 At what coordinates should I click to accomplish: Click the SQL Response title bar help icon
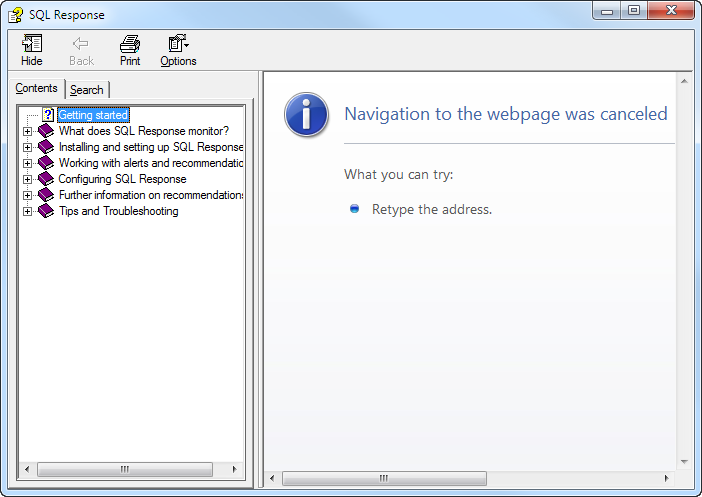click(15, 15)
